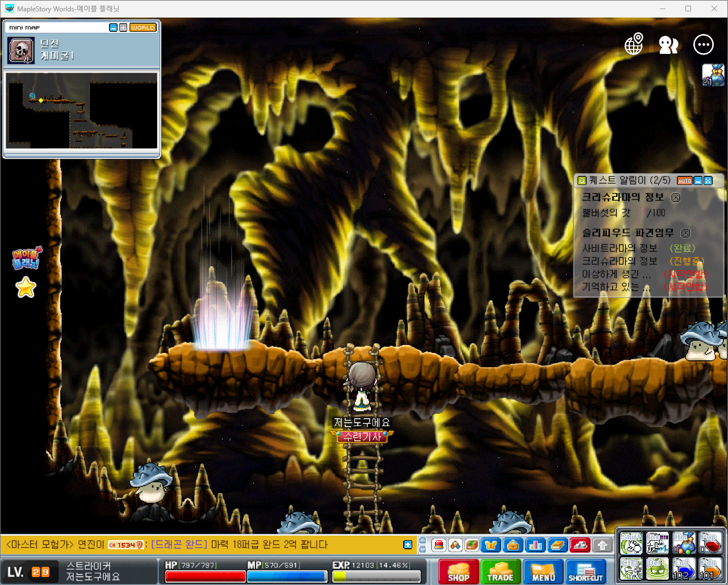728x585 pixels.
Task: Expand chat with the blue plus button
Action: [x=408, y=545]
